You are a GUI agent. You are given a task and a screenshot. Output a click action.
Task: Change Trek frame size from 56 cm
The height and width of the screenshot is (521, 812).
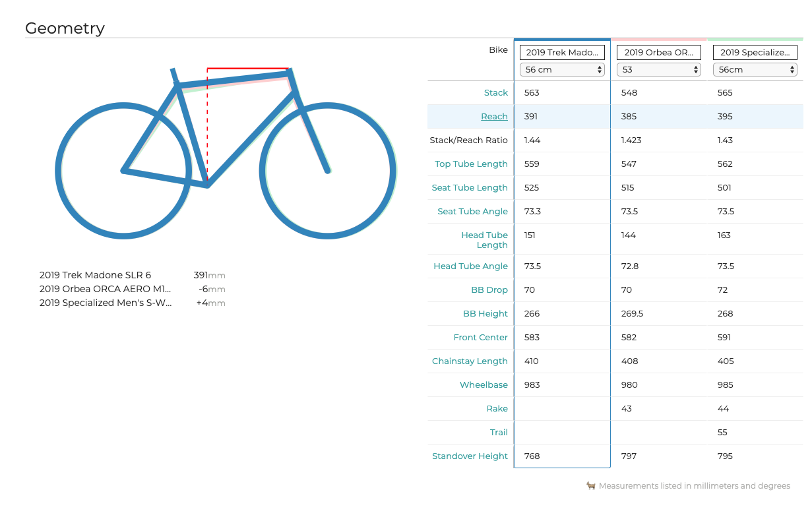pos(561,69)
